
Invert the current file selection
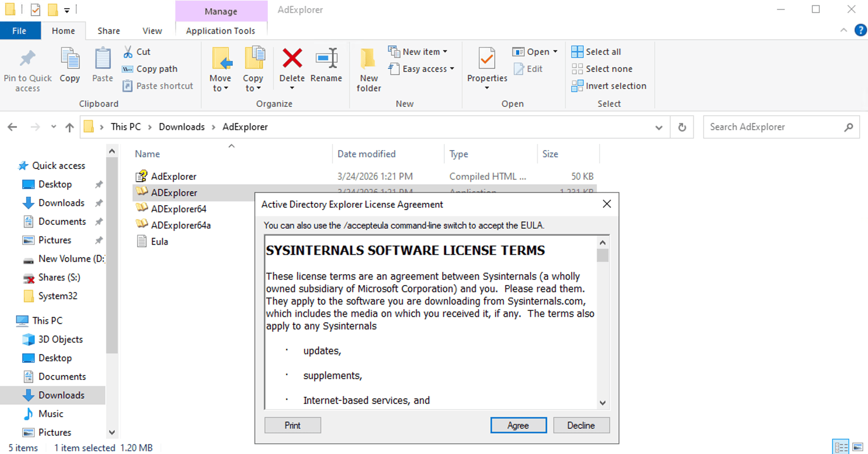click(609, 86)
